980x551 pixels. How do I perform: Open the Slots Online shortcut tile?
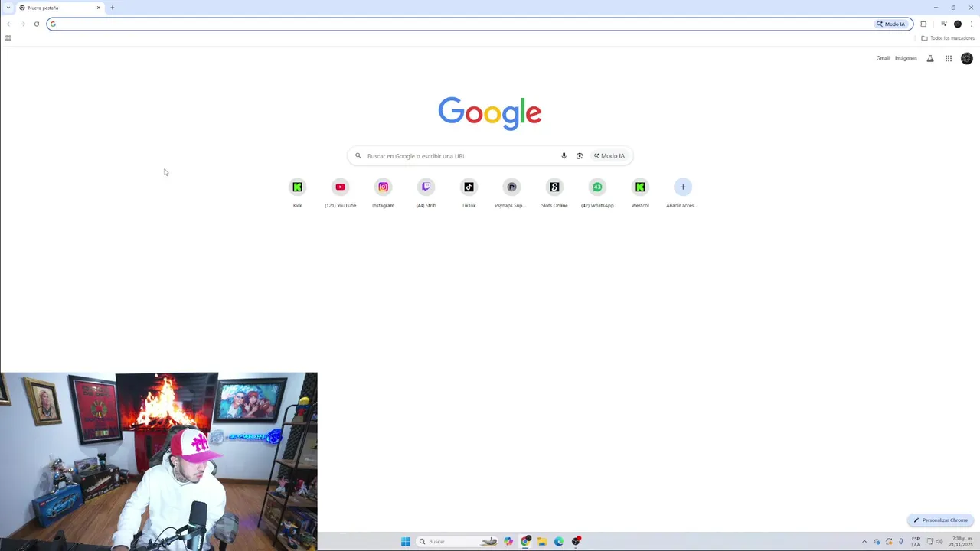(x=554, y=193)
